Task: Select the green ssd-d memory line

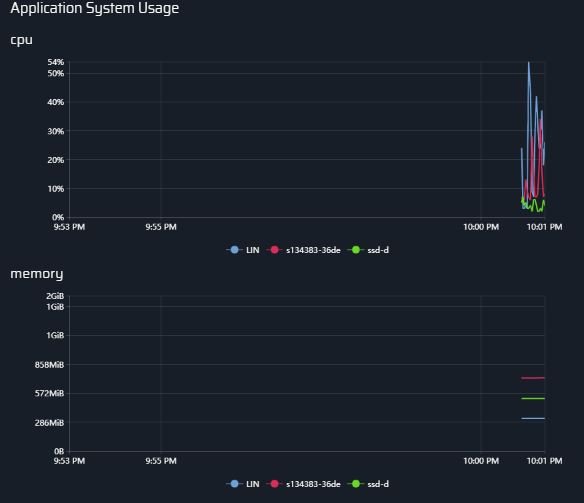Action: [533, 398]
